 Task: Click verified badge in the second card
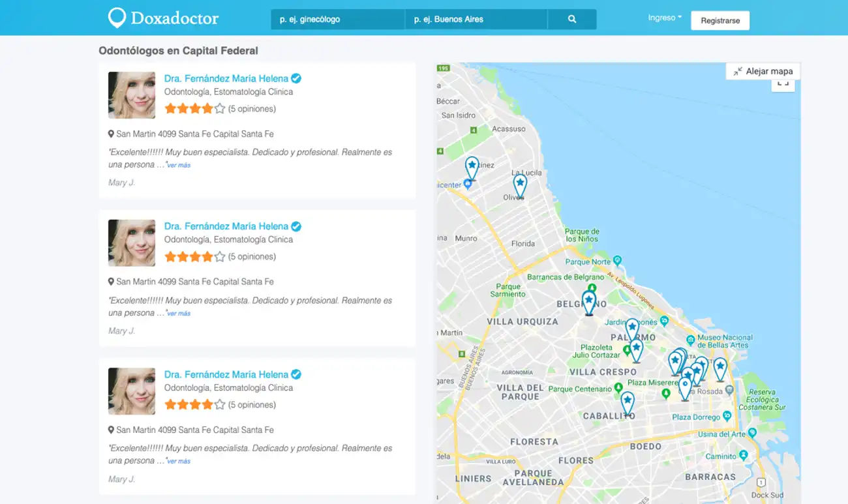pyautogui.click(x=296, y=226)
